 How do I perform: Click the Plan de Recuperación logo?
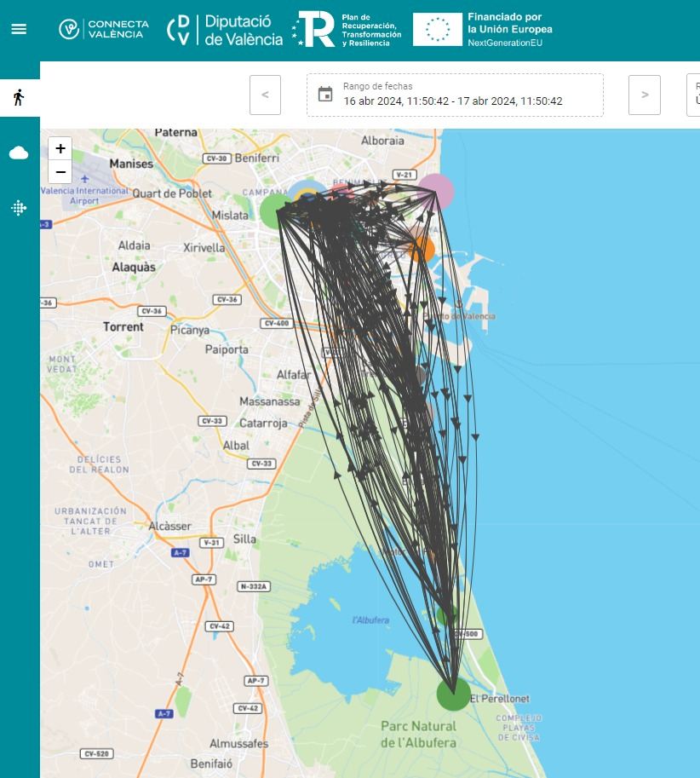pyautogui.click(x=347, y=30)
